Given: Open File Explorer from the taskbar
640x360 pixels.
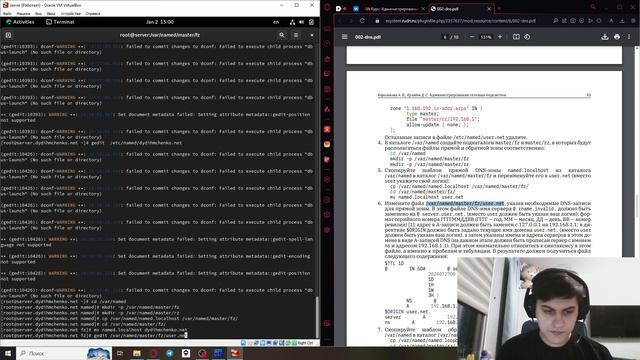Looking at the screenshot, I should 137,353.
